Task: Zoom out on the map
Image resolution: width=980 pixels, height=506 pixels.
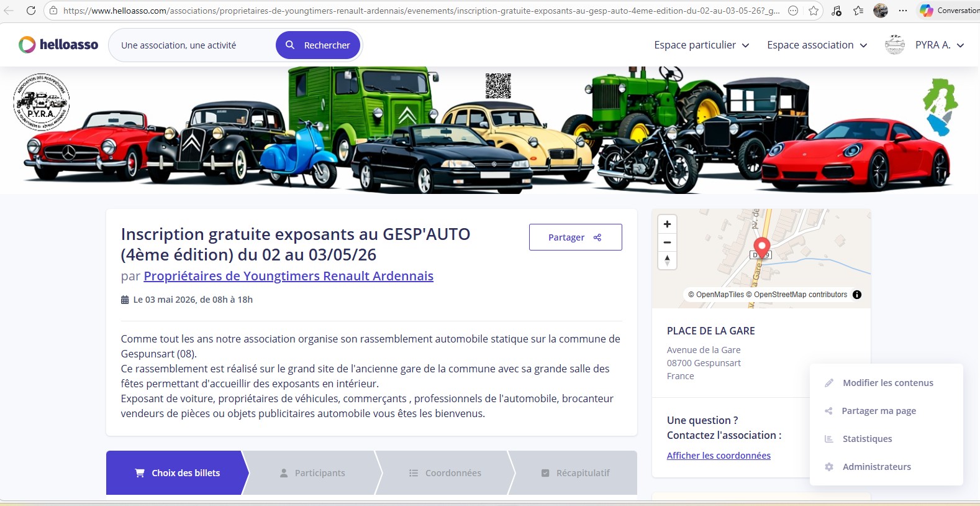Action: 667,242
